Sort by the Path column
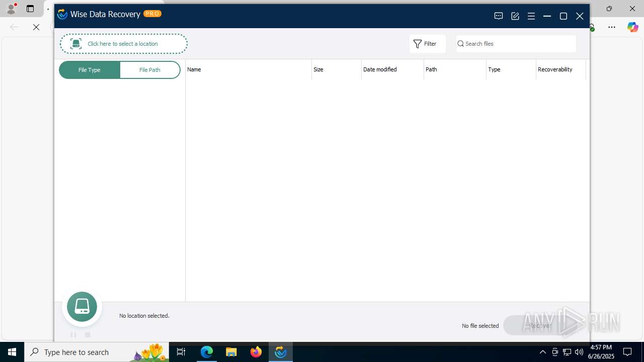Viewport: 644px width, 362px height. 455,69
